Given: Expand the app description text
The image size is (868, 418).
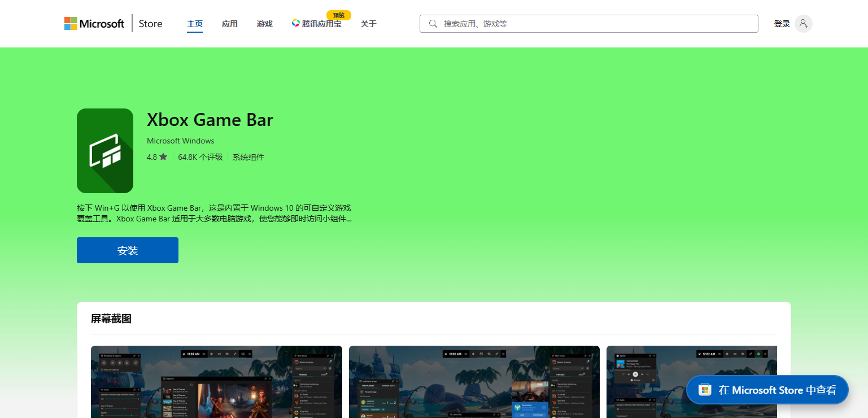Looking at the screenshot, I should pos(215,213).
